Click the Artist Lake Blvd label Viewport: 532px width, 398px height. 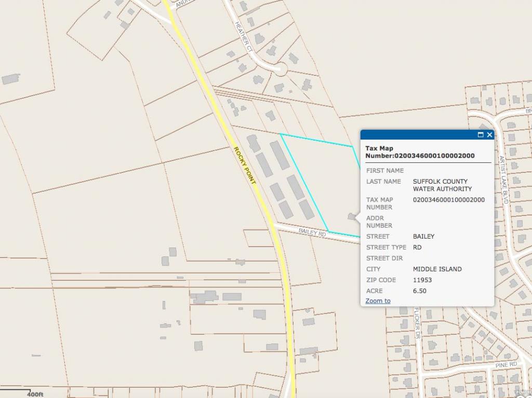(x=502, y=179)
